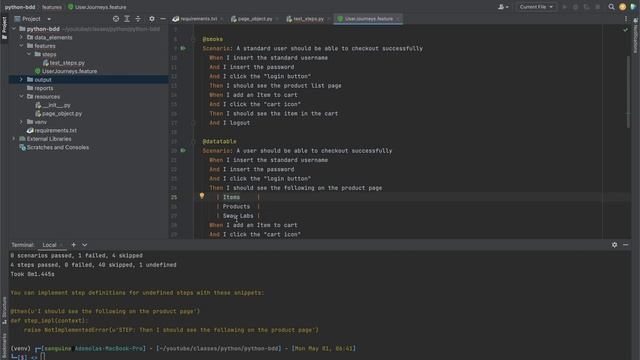Expand the venv folder
Screen dimensions: 640x360
21,122
